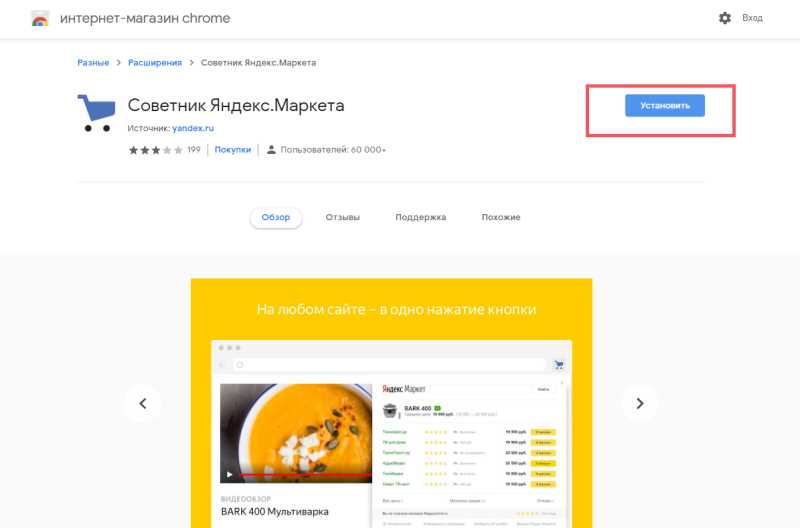Open the Разные breadcrumb link
Image resolution: width=800 pixels, height=528 pixels.
(x=93, y=63)
